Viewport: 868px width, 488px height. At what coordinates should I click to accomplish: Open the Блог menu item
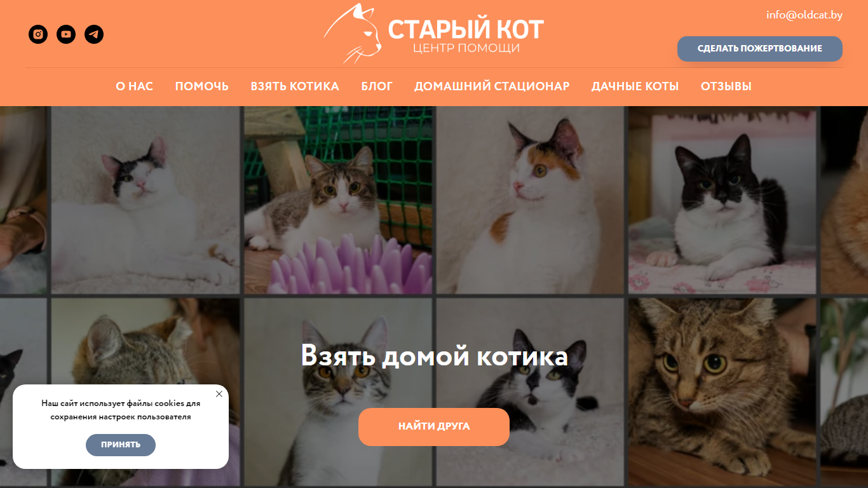tap(377, 86)
